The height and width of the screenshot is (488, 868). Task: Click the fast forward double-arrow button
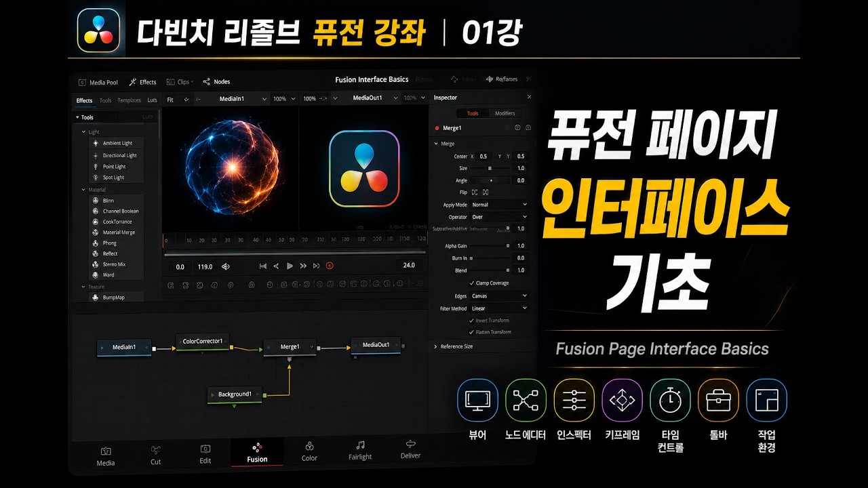point(303,266)
